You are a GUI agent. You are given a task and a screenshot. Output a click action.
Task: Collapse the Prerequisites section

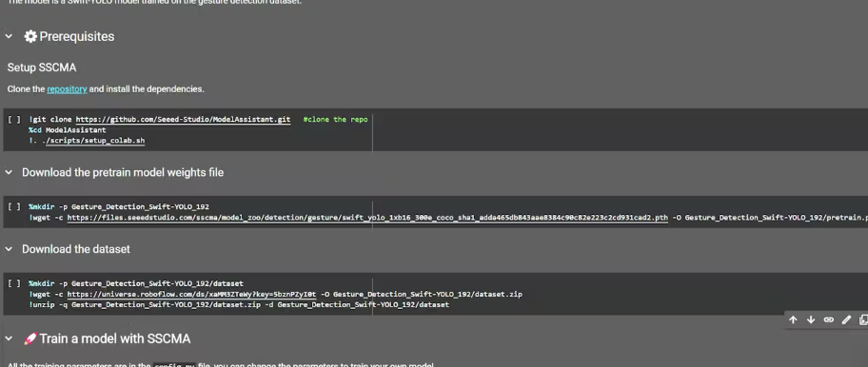(x=9, y=36)
